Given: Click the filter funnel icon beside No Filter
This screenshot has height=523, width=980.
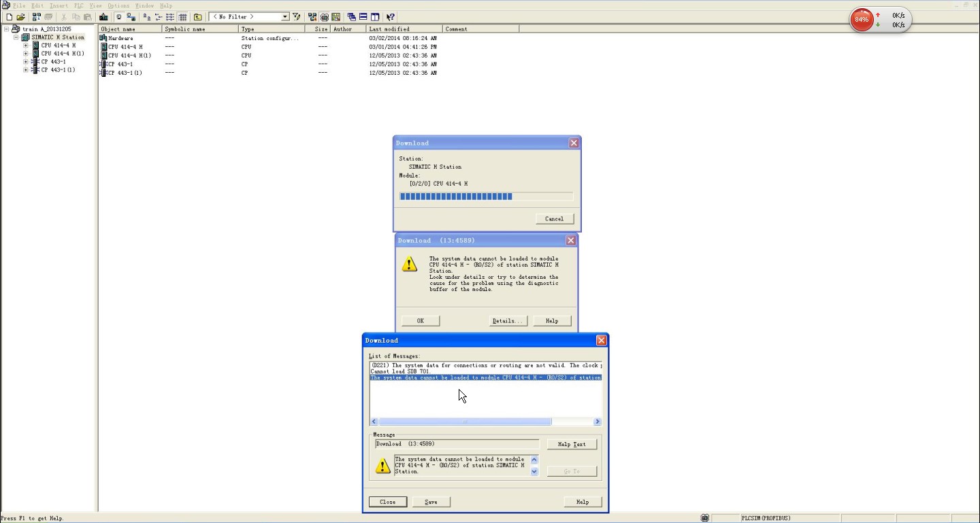Looking at the screenshot, I should coord(297,17).
